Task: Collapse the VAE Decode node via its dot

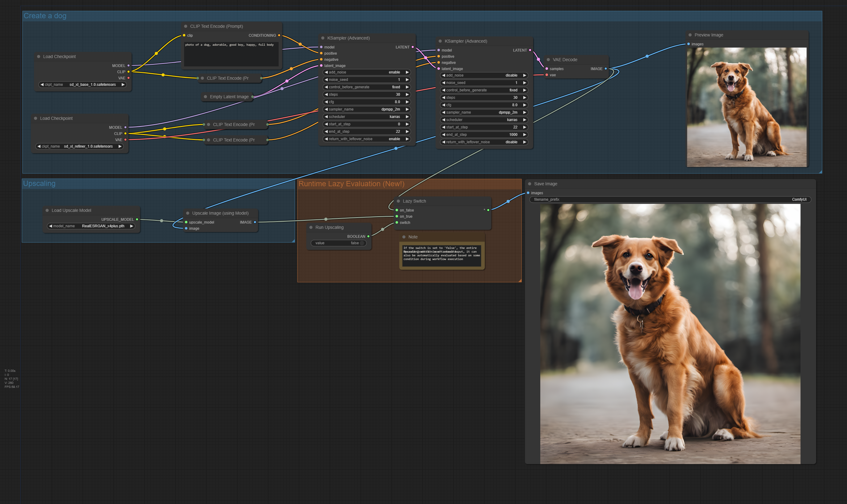Action: (x=548, y=60)
